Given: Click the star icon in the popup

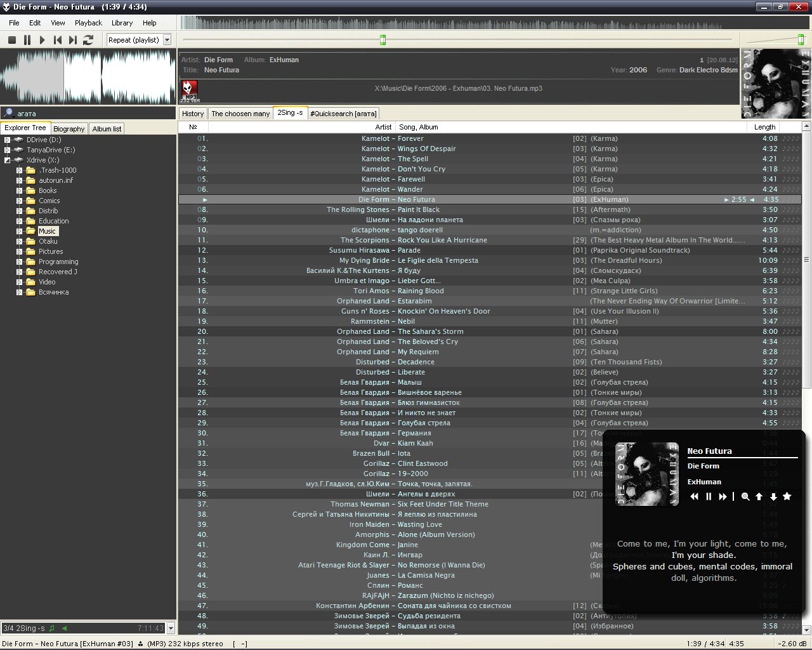Looking at the screenshot, I should 787,496.
